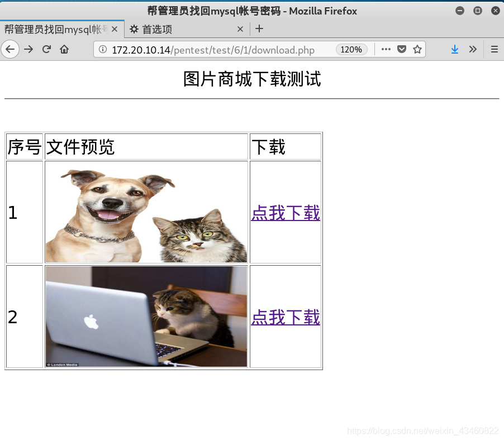Click the 序号 header cell

pyautogui.click(x=25, y=147)
